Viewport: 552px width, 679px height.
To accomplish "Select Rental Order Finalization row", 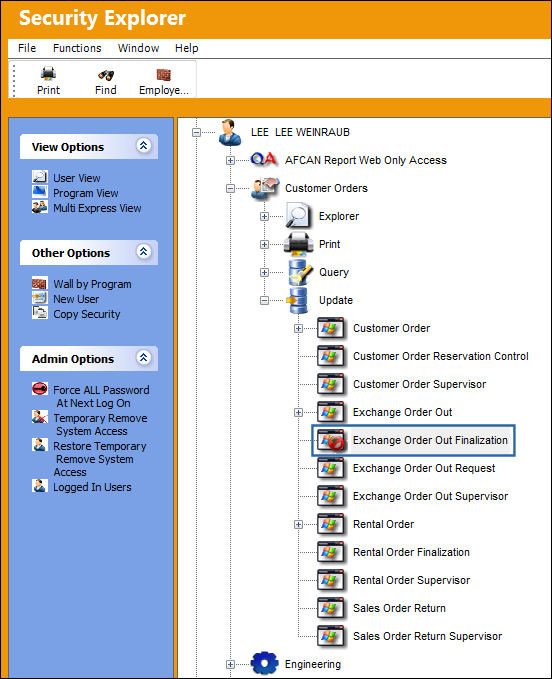I will tap(411, 553).
